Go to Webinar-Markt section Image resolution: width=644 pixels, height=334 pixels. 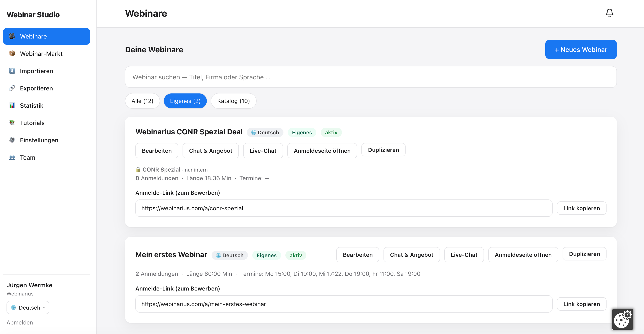click(47, 53)
